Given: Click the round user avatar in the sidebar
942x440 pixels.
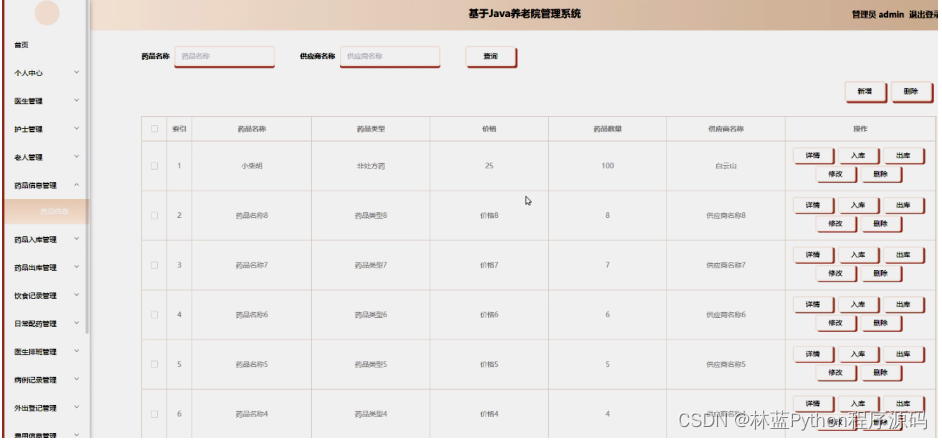Looking at the screenshot, I should (47, 13).
